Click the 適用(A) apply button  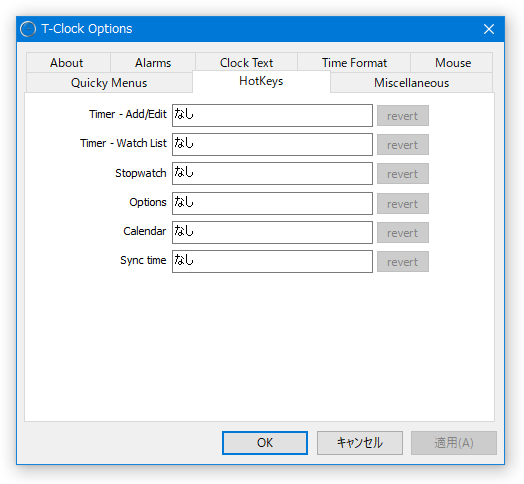coord(454,443)
